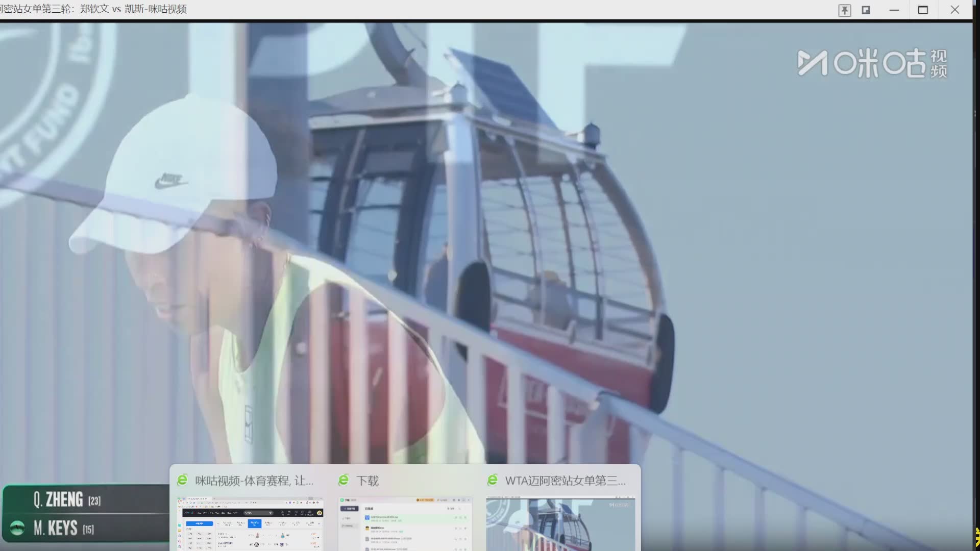Click the green serve indicator beside KEYS
Image resolution: width=980 pixels, height=551 pixels.
point(17,528)
